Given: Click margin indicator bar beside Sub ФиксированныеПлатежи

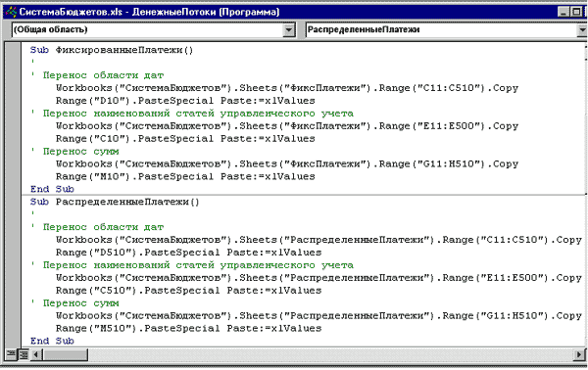Looking at the screenshot, I should coord(14,50).
